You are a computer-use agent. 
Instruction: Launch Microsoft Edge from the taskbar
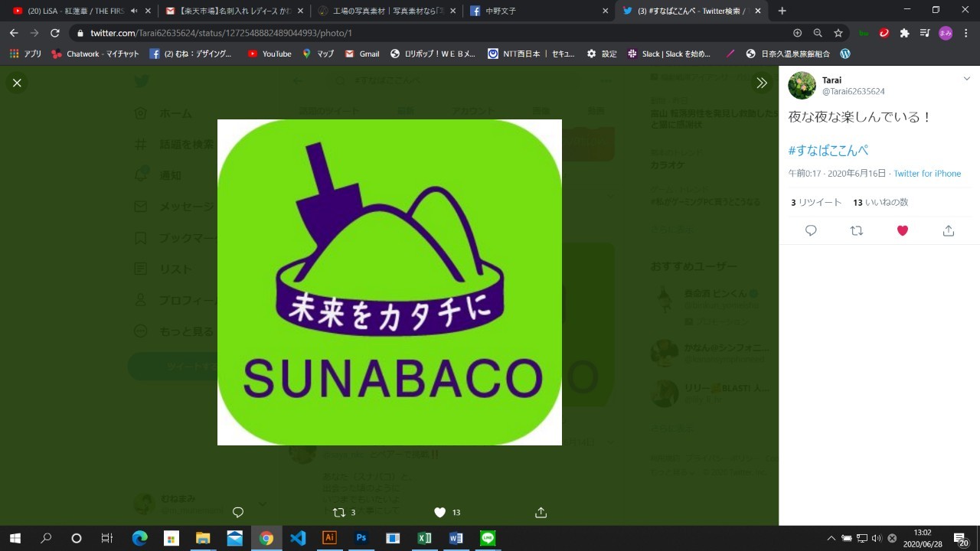click(x=139, y=538)
